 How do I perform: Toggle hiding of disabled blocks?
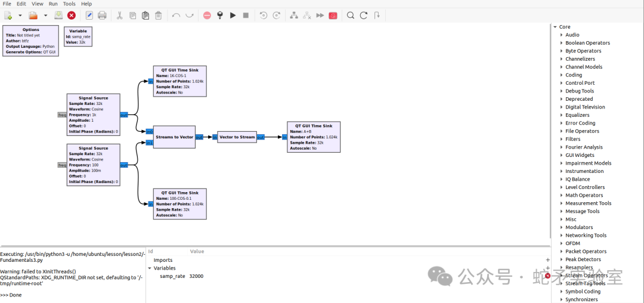333,16
